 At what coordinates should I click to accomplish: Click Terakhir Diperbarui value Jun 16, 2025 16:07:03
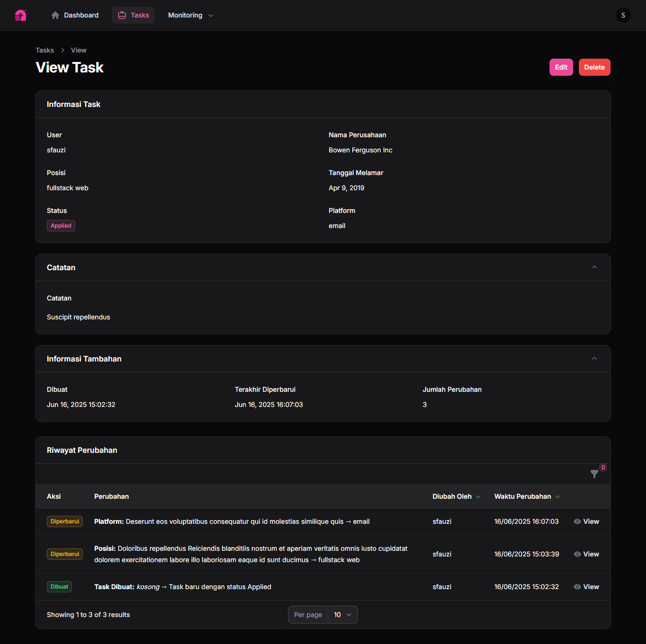pos(269,405)
